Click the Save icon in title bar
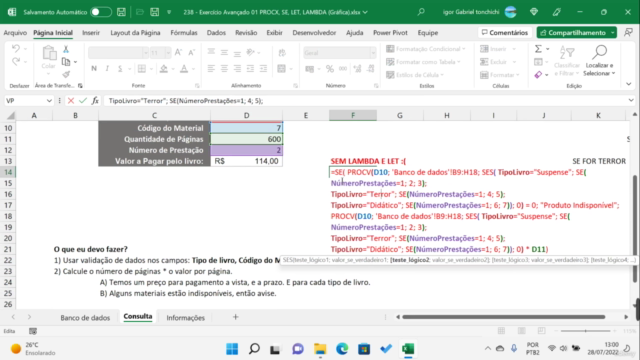 [121, 12]
